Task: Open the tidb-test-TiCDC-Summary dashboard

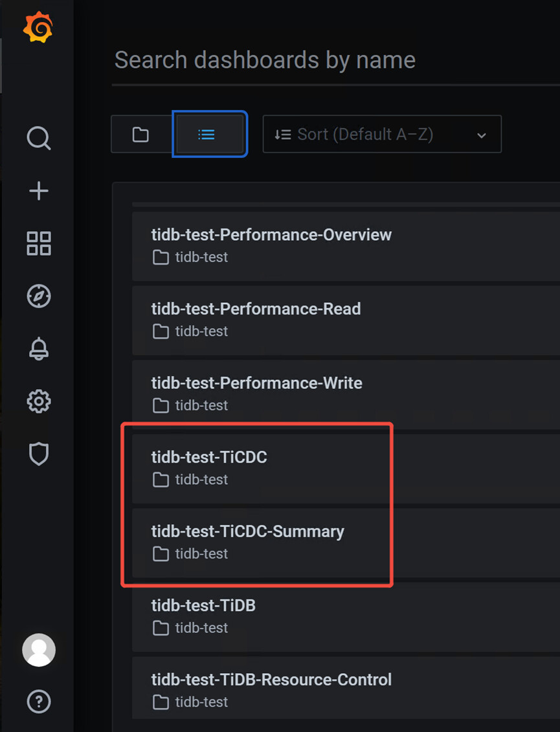Action: click(247, 531)
